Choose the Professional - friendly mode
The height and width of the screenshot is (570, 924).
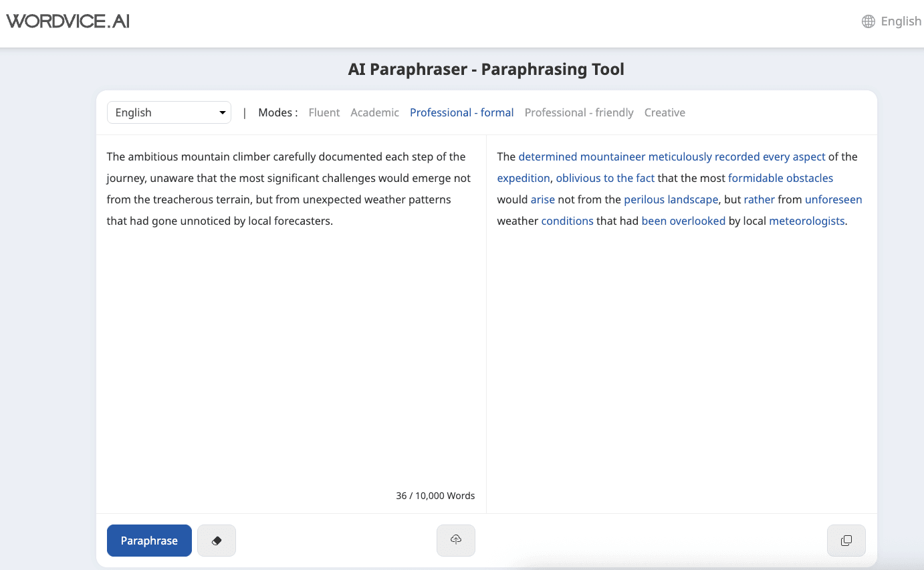579,112
